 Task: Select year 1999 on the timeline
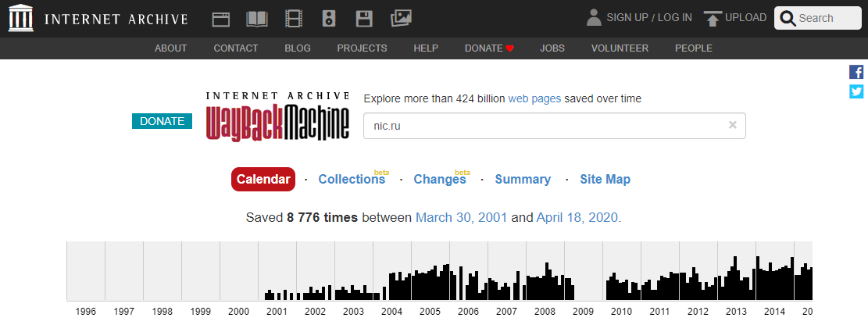pyautogui.click(x=200, y=312)
